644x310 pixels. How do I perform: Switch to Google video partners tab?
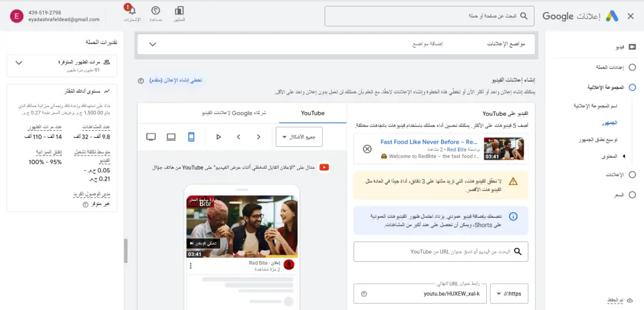[234, 113]
